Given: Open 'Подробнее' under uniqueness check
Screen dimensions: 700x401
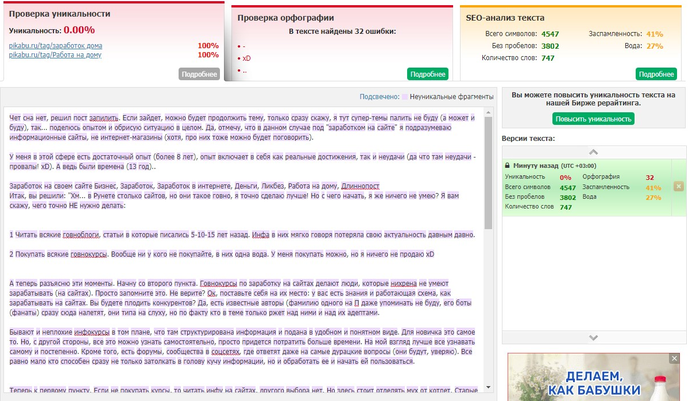Looking at the screenshot, I should tap(199, 74).
